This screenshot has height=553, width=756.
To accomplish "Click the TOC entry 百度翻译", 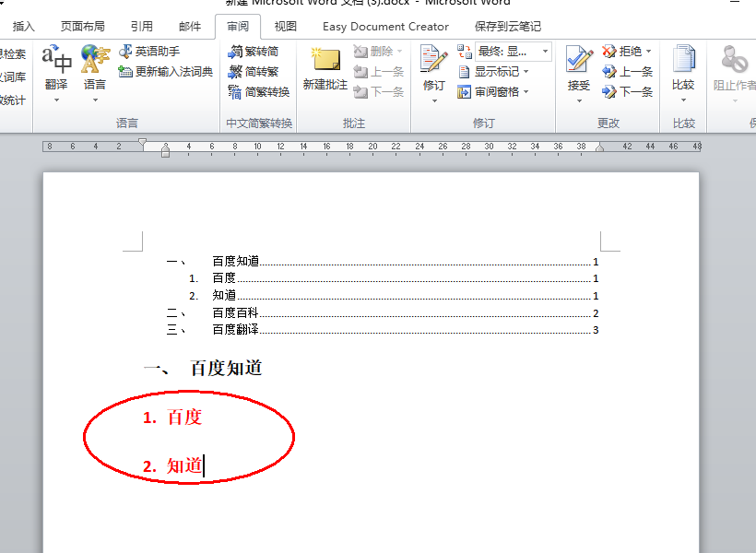I will click(383, 330).
